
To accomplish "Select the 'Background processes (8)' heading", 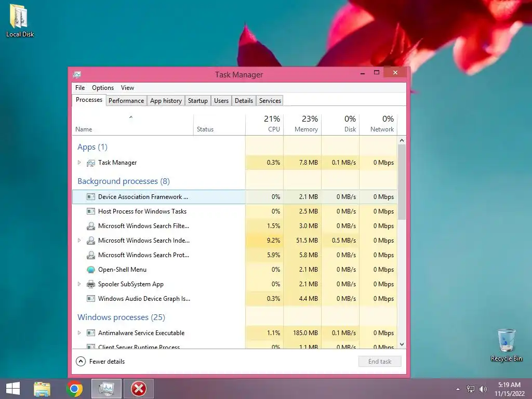I will 124,181.
